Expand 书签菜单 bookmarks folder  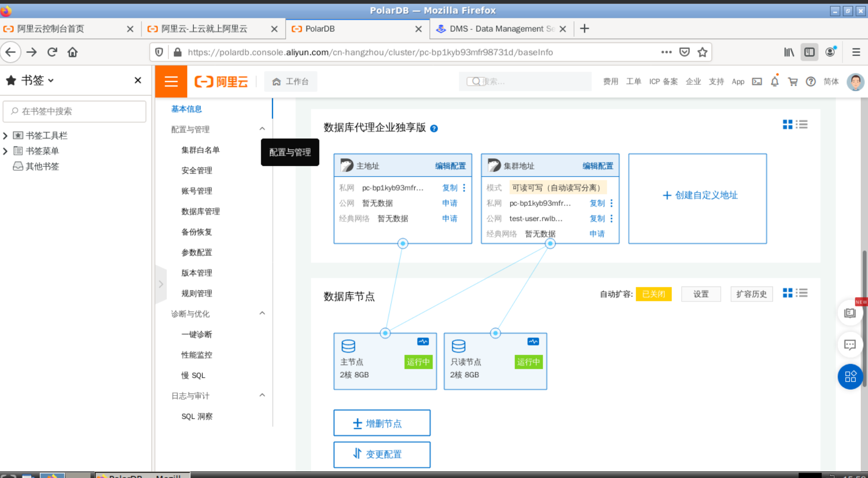(x=5, y=151)
